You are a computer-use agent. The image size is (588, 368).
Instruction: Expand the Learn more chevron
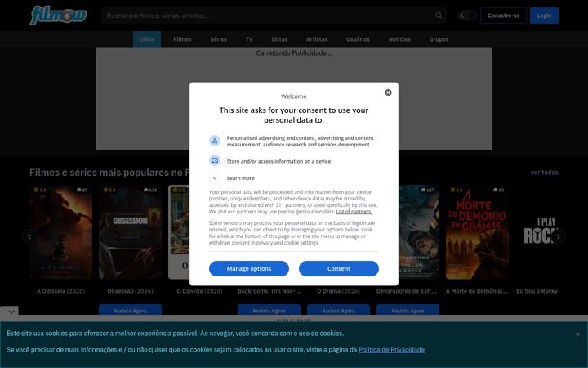[215, 178]
